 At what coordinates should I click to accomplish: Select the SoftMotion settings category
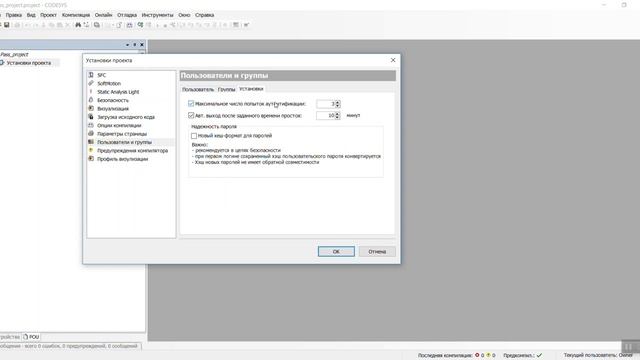(109, 83)
